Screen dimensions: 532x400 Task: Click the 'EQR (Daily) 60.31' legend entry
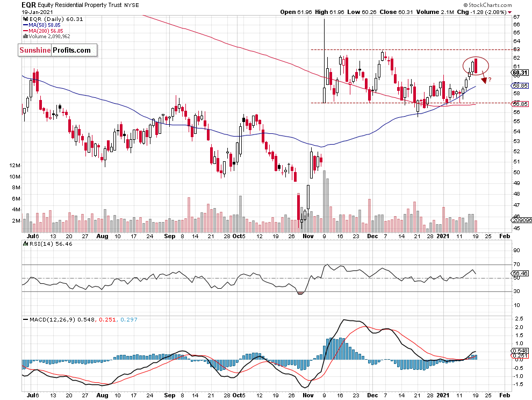pyautogui.click(x=56, y=19)
